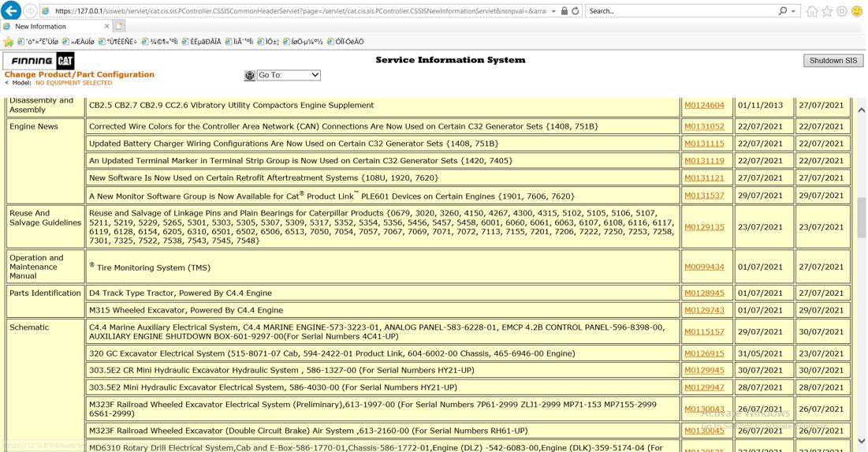The image size is (868, 452).
Task: Open document link M0131052
Action: (x=704, y=126)
